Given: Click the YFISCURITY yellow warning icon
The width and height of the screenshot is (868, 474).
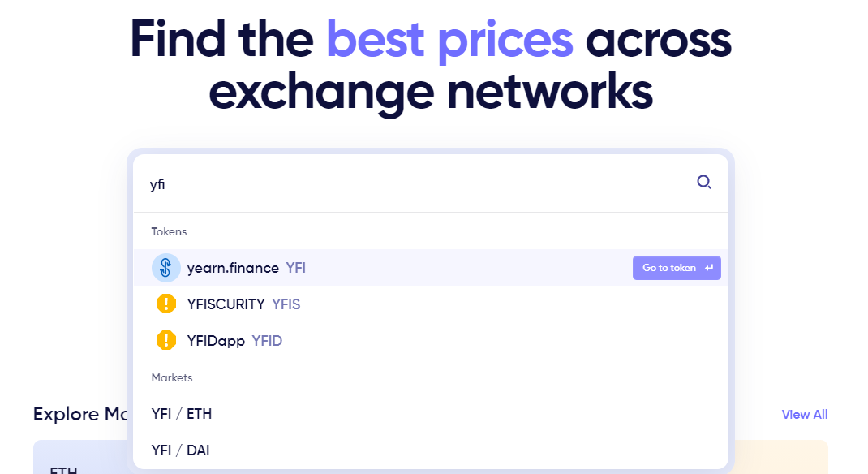Looking at the screenshot, I should [166, 304].
